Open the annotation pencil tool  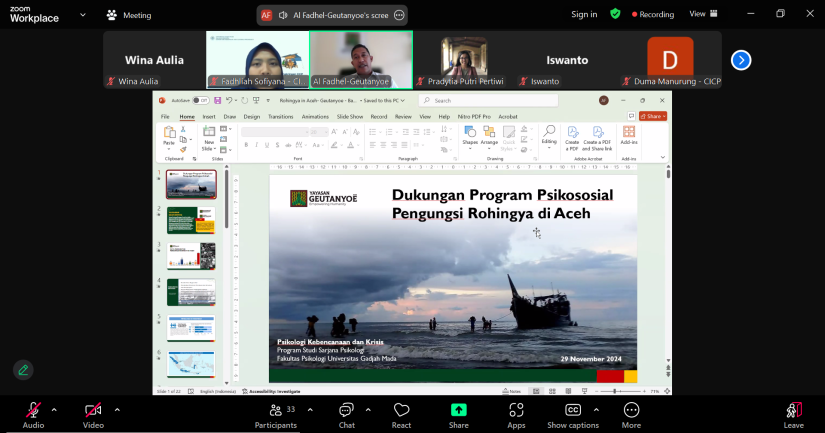23,370
